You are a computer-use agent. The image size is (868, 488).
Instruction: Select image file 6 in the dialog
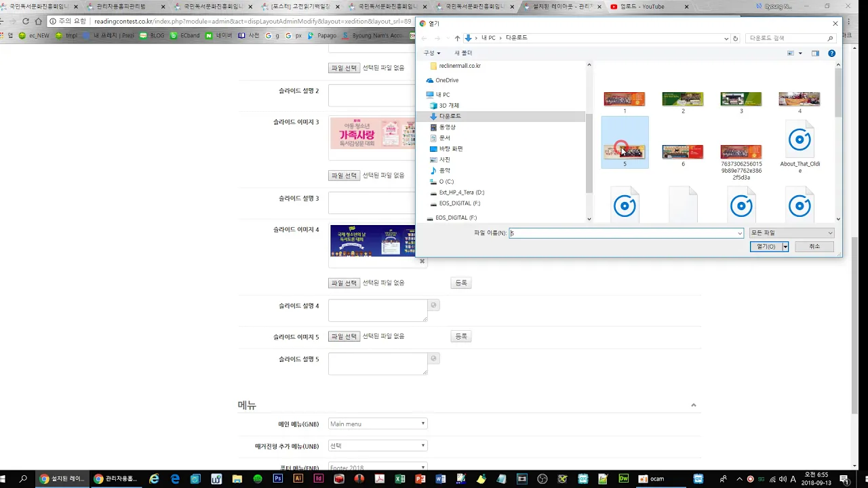[x=683, y=152]
